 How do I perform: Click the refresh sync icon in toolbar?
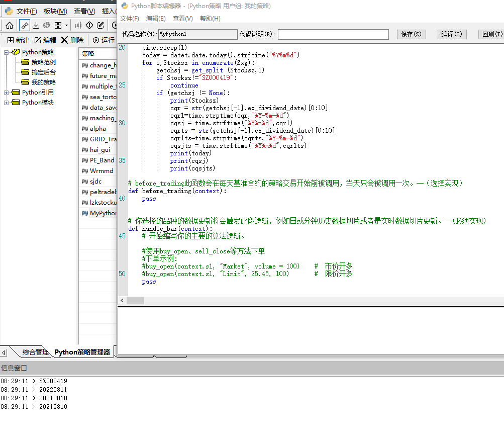[x=47, y=25]
